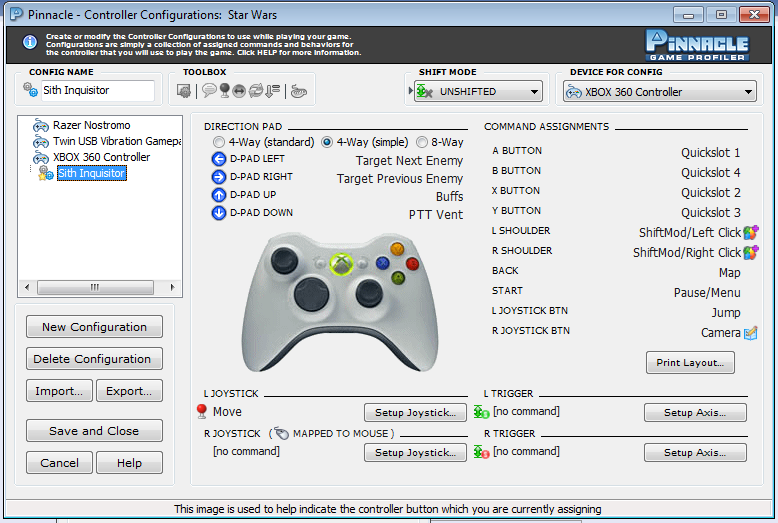The height and width of the screenshot is (523, 778).
Task: Click the L TRIGGER axis icon
Action: (x=481, y=411)
